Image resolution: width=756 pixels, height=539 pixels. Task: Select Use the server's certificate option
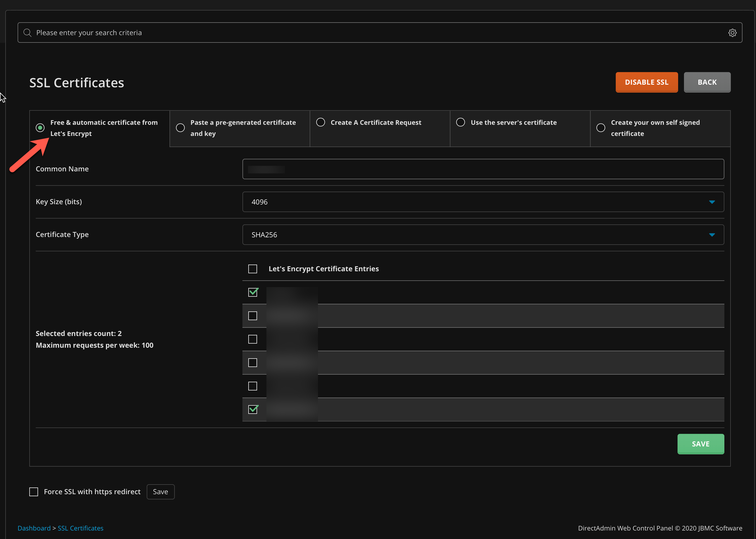pos(461,122)
